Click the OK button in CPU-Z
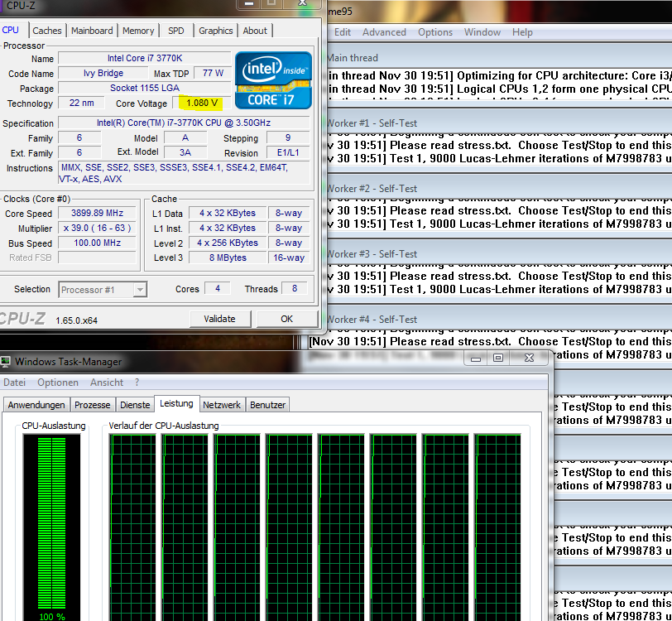Image resolution: width=672 pixels, height=621 pixels. [x=286, y=319]
